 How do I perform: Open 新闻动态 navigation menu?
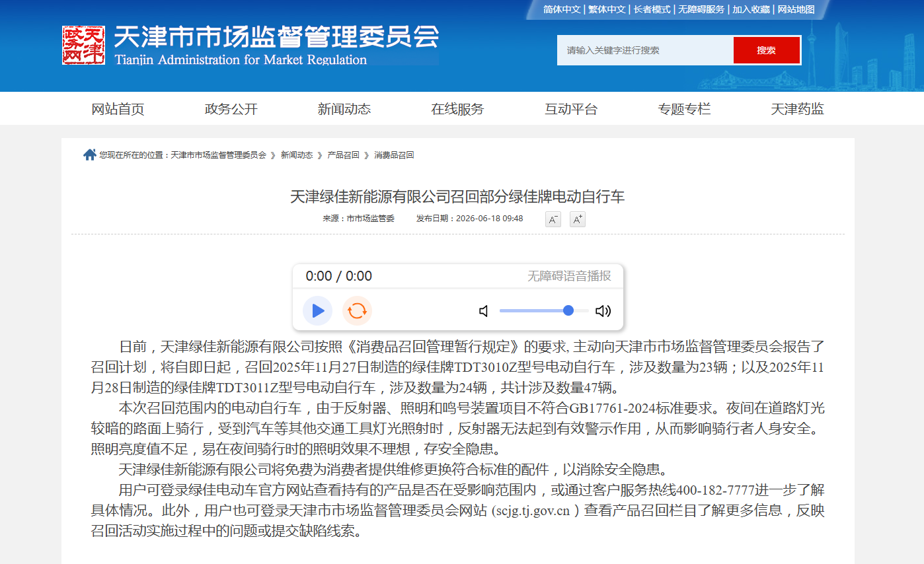(344, 109)
